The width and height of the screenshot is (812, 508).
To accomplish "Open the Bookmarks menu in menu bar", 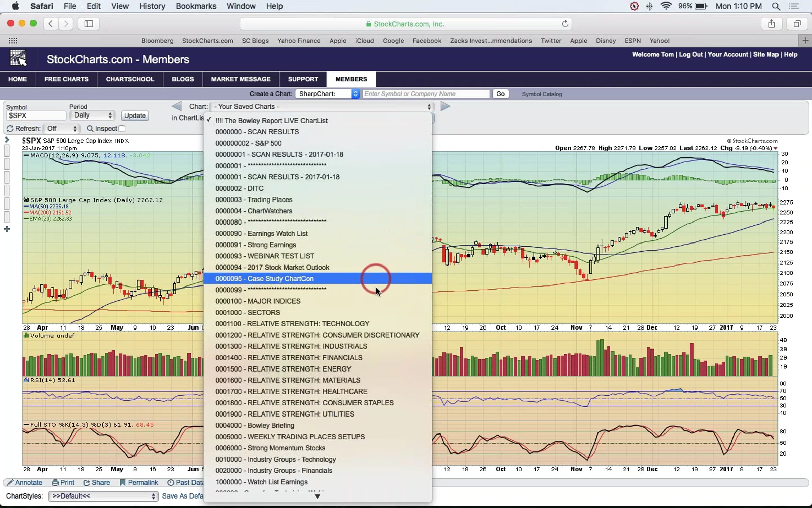I will point(196,6).
